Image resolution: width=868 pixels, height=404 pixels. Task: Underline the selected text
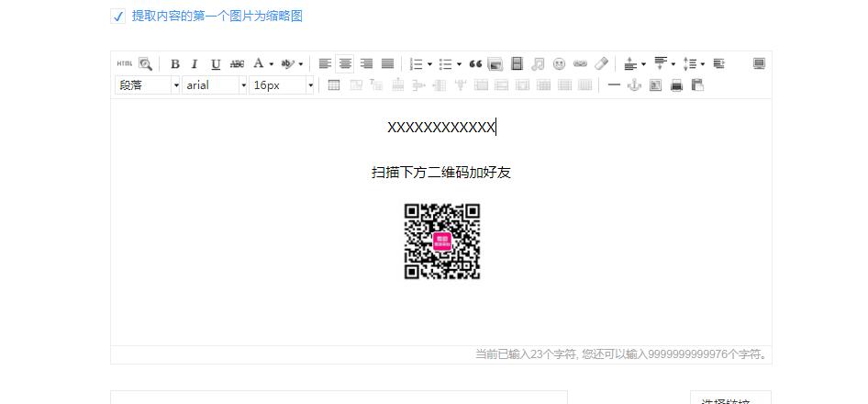(216, 64)
